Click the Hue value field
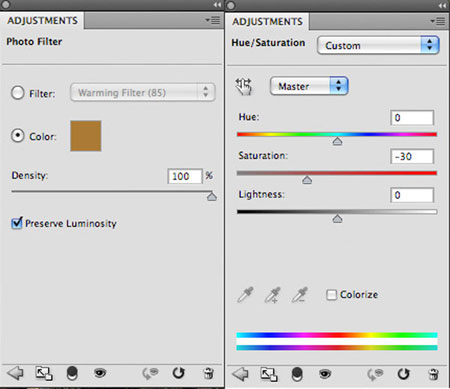The height and width of the screenshot is (389, 450). click(x=412, y=118)
